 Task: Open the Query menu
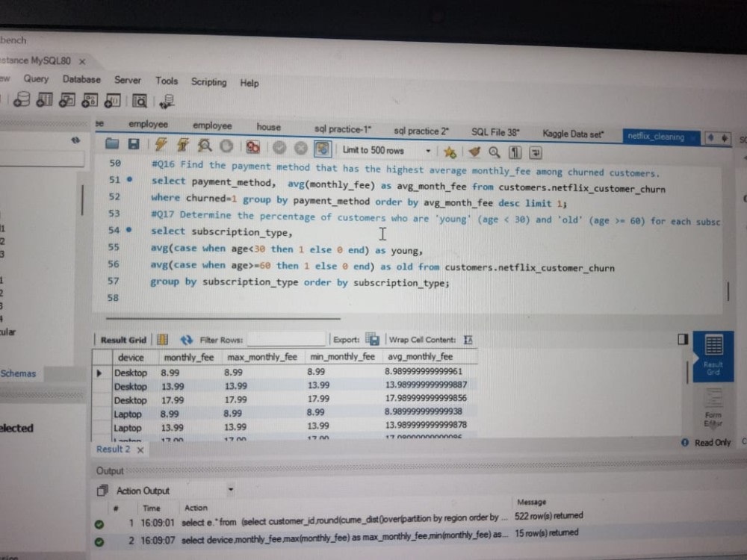pos(36,78)
